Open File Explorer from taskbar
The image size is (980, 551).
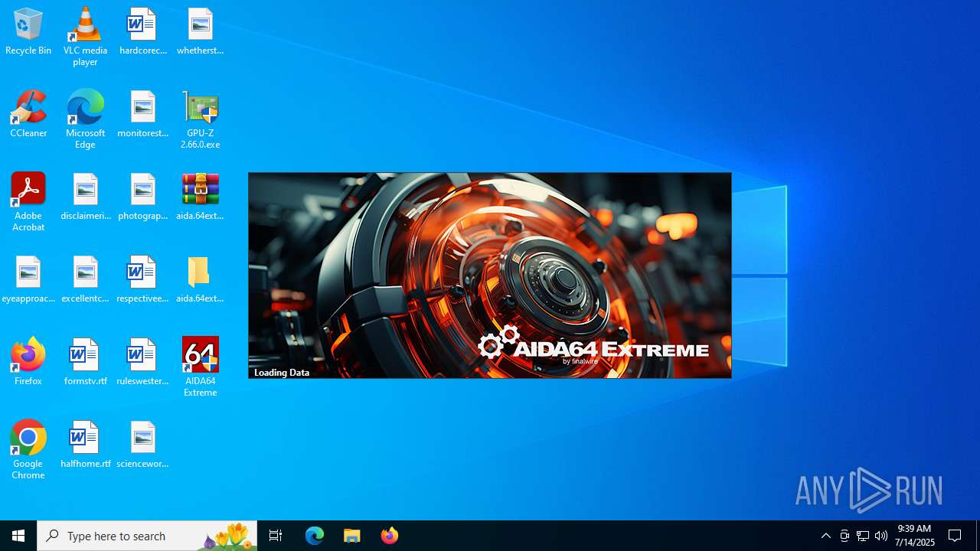[x=352, y=536]
